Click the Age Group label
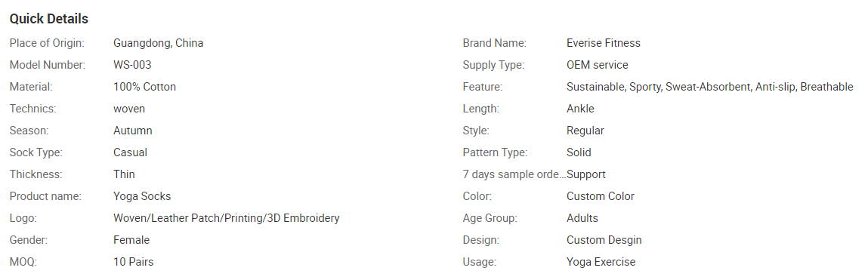Image resolution: width=868 pixels, height=280 pixels. (490, 218)
